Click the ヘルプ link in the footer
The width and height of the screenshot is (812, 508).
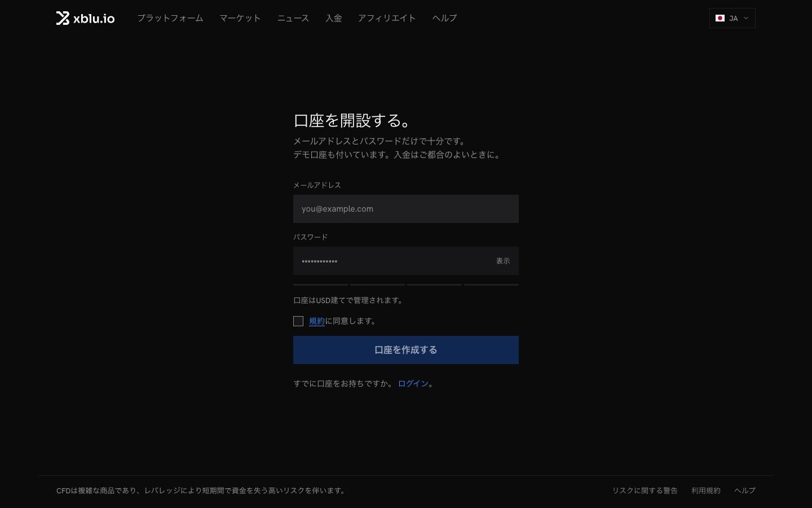(745, 491)
